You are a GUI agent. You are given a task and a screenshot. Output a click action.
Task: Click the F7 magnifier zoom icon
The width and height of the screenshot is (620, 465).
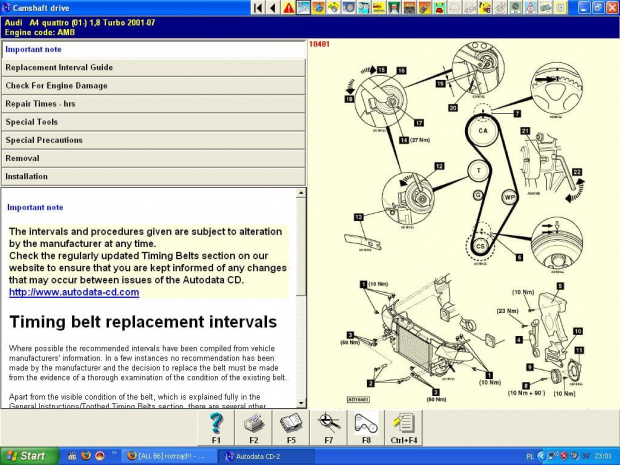tap(329, 428)
